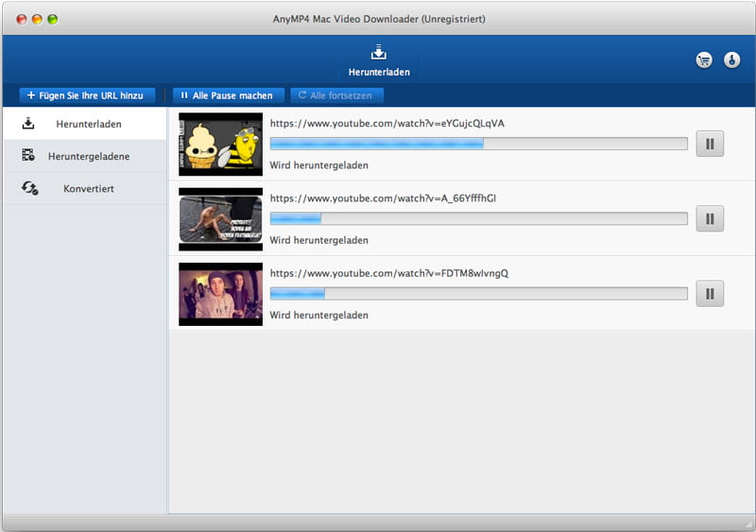
Task: Pause download of A_66YfffhGI video
Action: click(710, 218)
